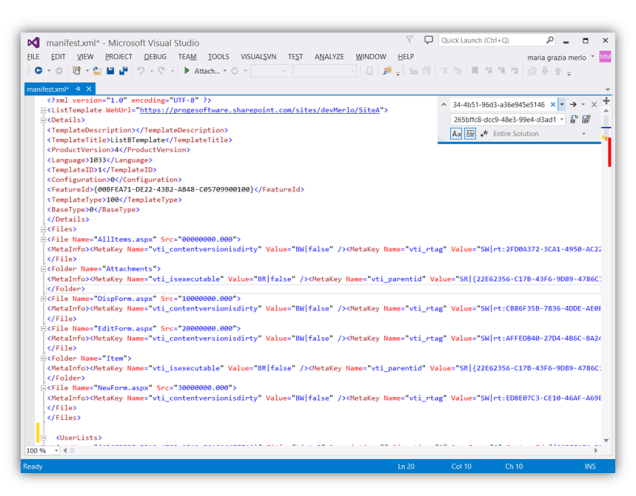Click the Navigate Forward circle icon

[x=59, y=71]
